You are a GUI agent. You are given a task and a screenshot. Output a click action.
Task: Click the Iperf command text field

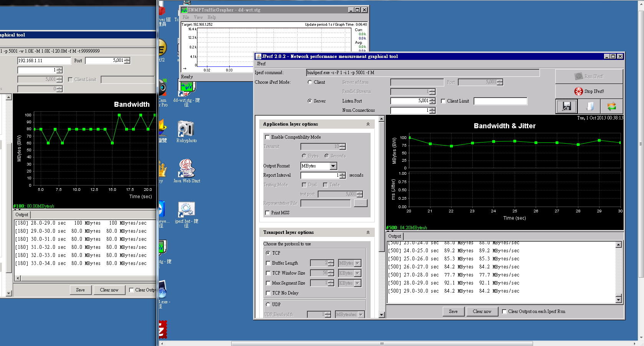click(x=423, y=73)
